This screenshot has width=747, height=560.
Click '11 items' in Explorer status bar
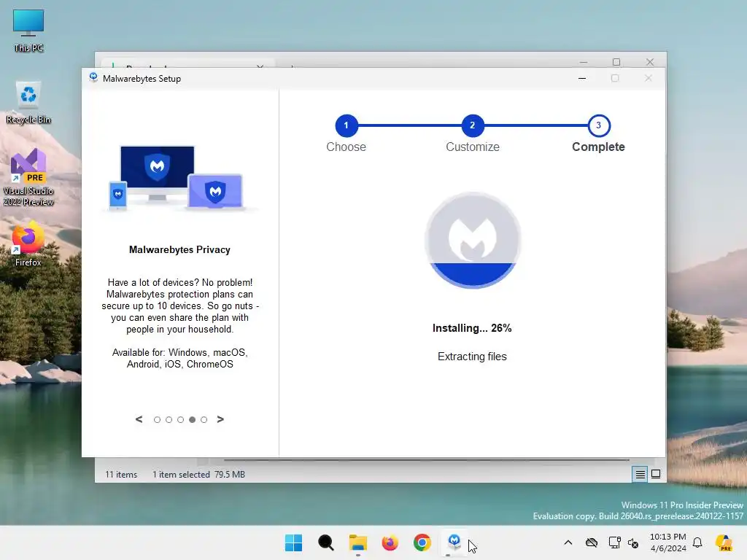pos(121,475)
